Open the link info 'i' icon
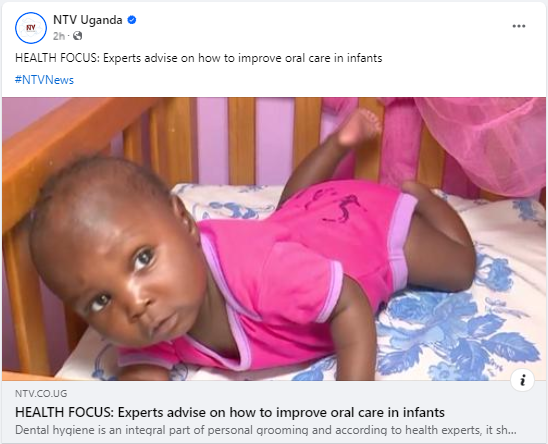The width and height of the screenshot is (548, 444). tap(522, 380)
